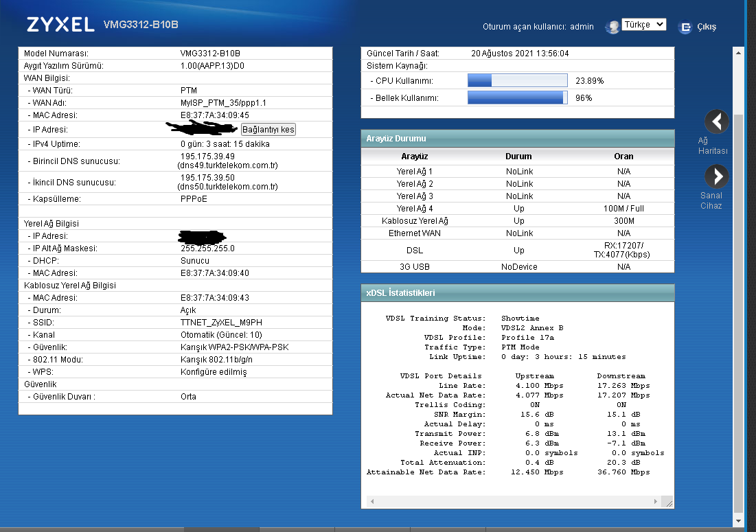Click the Güvenlik Duvarı Orta value
Image resolution: width=756 pixels, height=532 pixels.
pyautogui.click(x=188, y=397)
